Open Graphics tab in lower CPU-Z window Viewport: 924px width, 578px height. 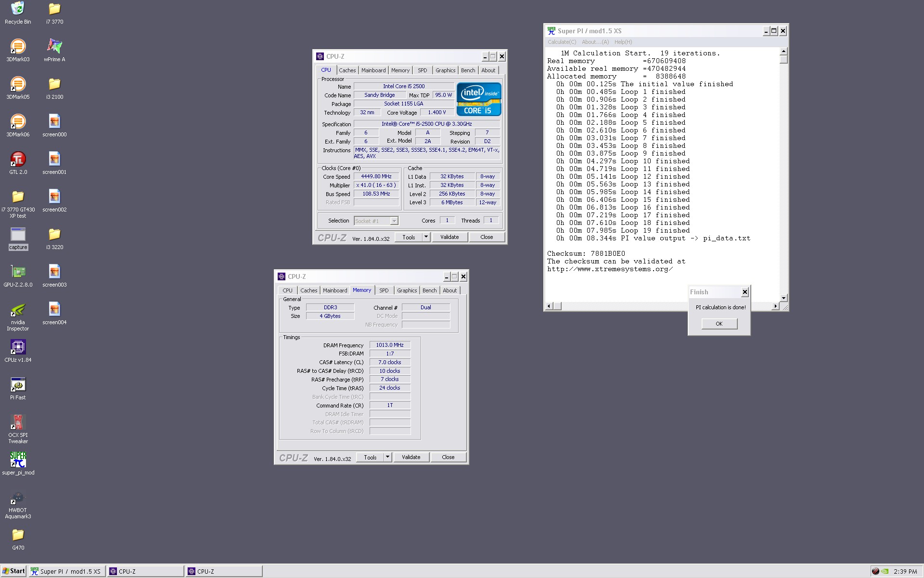tap(407, 290)
